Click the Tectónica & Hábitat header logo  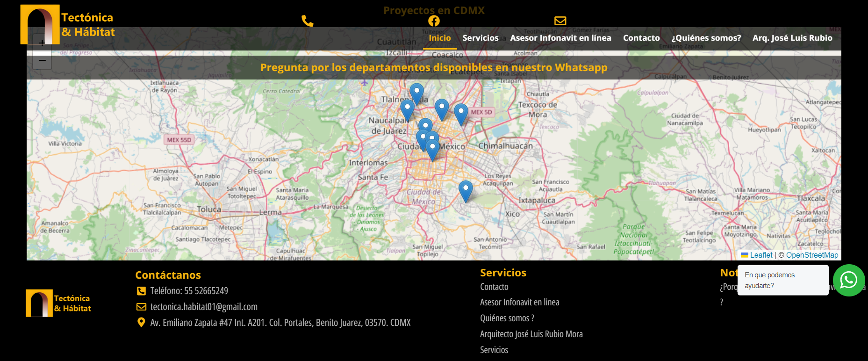[x=68, y=25]
